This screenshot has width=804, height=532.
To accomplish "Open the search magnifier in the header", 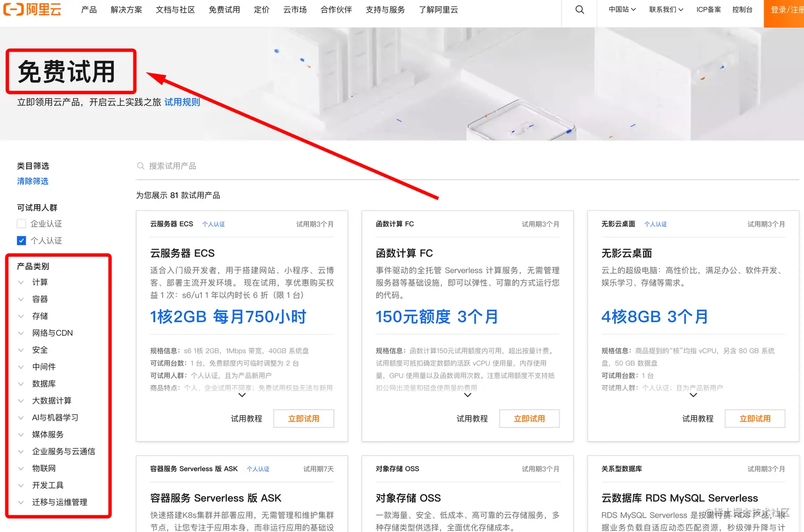I will [x=580, y=10].
